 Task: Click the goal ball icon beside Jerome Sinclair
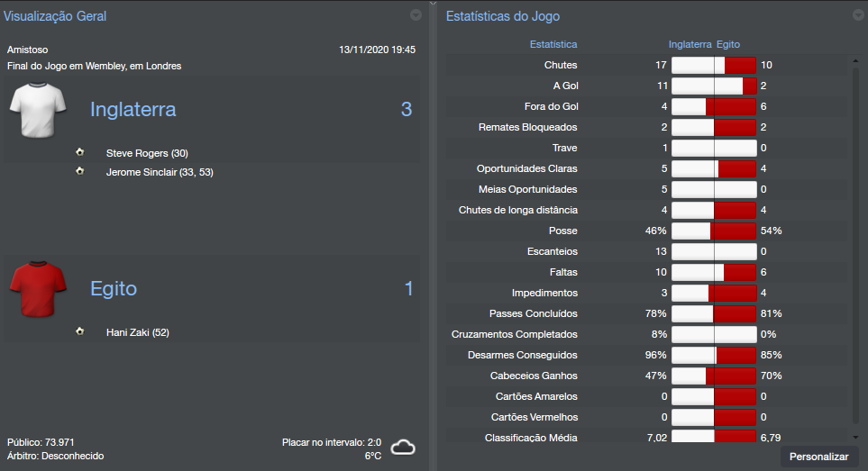pyautogui.click(x=80, y=171)
